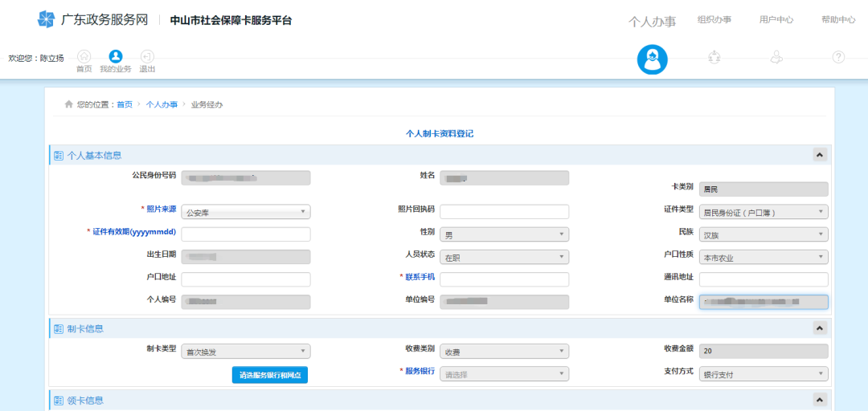Open the 照片来源 dropdown

[x=246, y=212]
